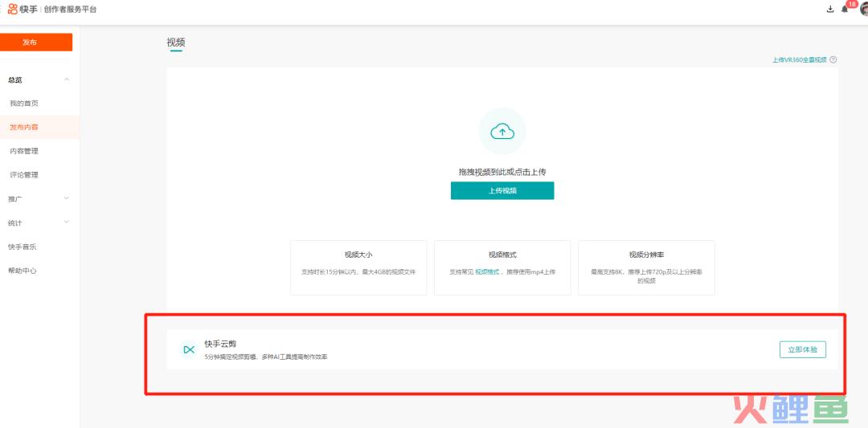Click the cloud upload icon

(502, 131)
